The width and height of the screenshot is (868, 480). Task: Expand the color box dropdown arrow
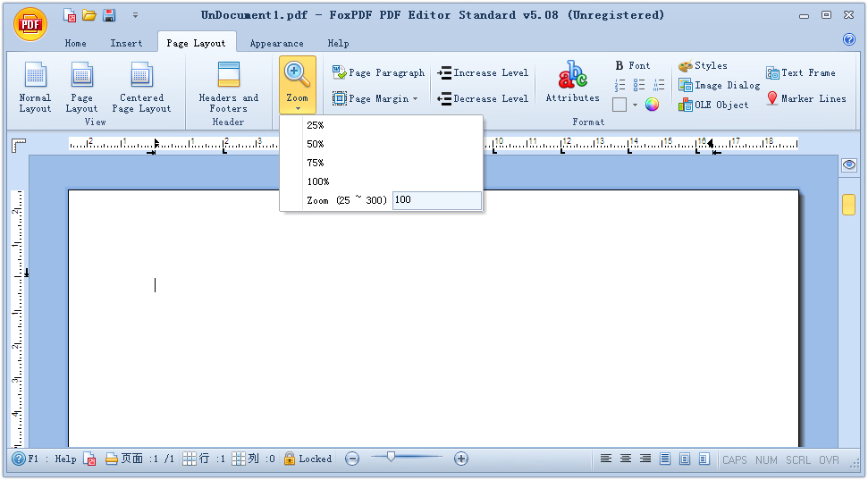[635, 105]
